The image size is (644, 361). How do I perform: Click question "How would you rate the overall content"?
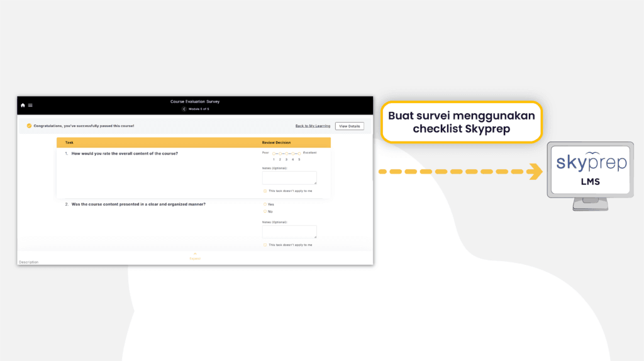[125, 153]
